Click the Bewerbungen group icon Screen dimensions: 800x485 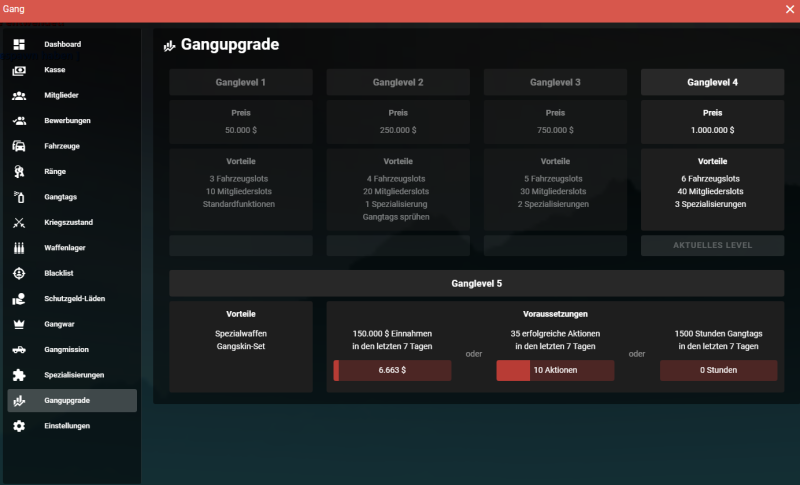pos(19,121)
